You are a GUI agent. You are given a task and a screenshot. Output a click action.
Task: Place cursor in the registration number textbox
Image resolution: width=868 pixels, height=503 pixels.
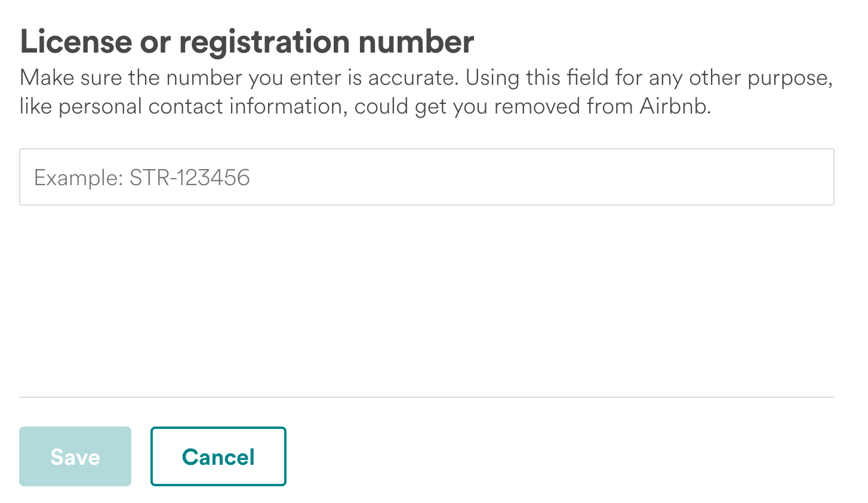pos(426,177)
